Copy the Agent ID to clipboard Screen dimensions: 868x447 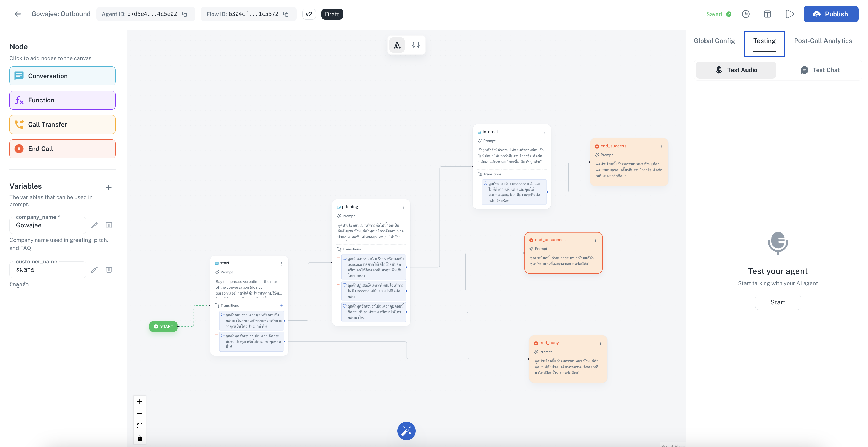pyautogui.click(x=185, y=14)
